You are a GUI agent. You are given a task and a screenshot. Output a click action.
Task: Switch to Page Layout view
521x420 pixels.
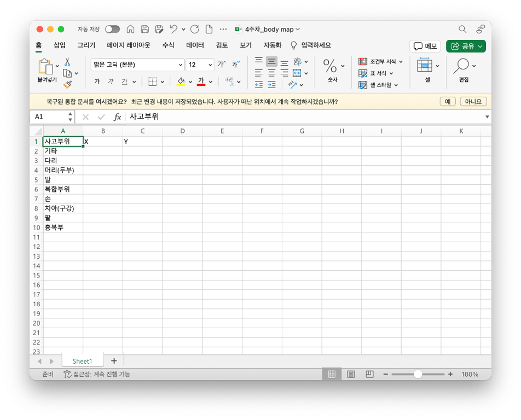pos(351,374)
